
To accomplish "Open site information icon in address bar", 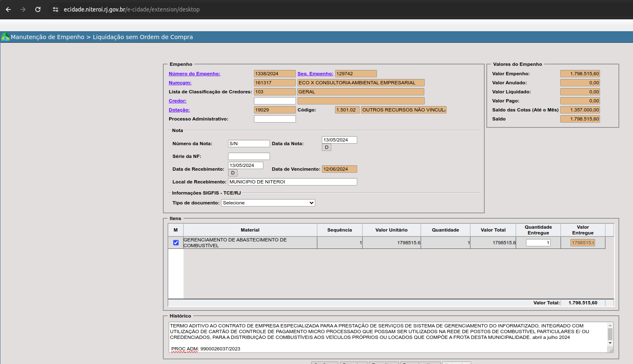I will pos(56,9).
